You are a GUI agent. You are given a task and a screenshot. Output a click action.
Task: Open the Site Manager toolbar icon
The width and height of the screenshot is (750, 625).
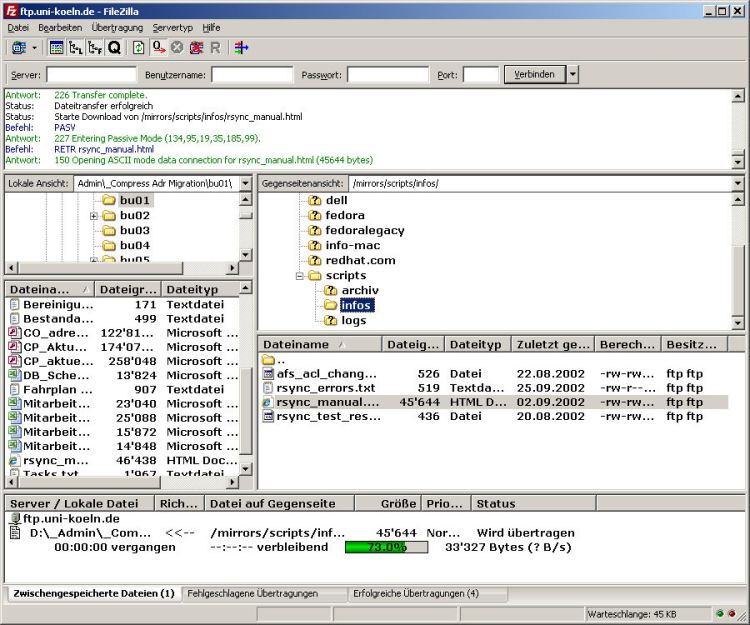19,48
